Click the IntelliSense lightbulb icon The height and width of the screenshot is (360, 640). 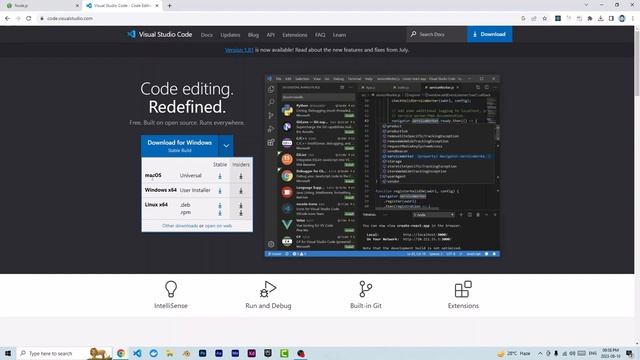tap(171, 289)
